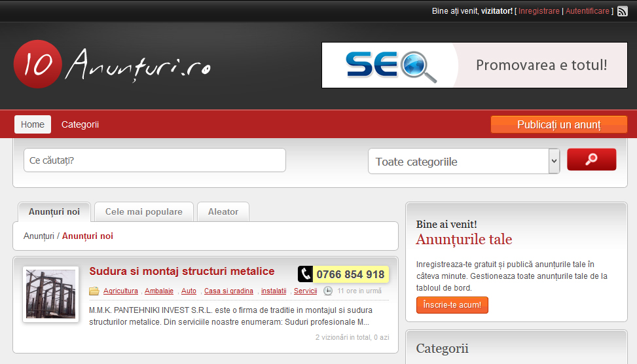This screenshot has height=364, width=637.
Task: Click into the Ce căutați? search field
Action: [155, 160]
